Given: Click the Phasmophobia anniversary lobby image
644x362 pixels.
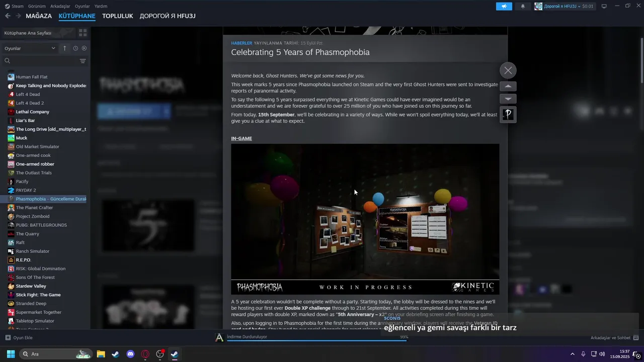Looking at the screenshot, I should pyautogui.click(x=365, y=219).
